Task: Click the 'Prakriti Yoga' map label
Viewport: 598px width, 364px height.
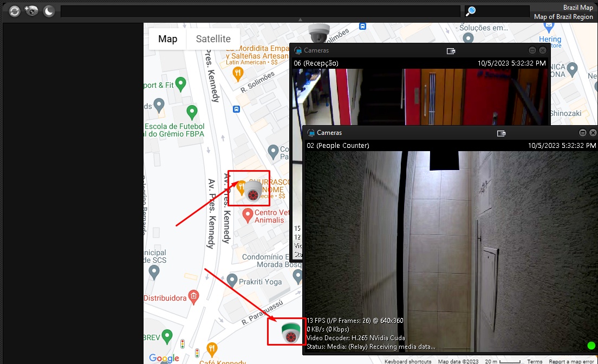Action: [x=260, y=282]
